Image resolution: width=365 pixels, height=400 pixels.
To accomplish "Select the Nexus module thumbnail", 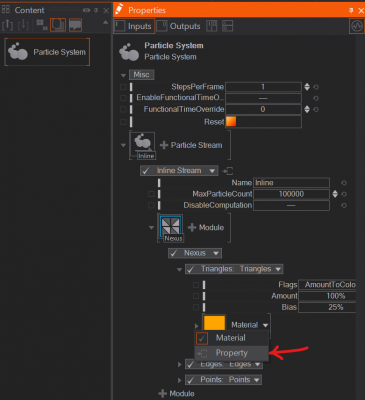I will pyautogui.click(x=171, y=228).
